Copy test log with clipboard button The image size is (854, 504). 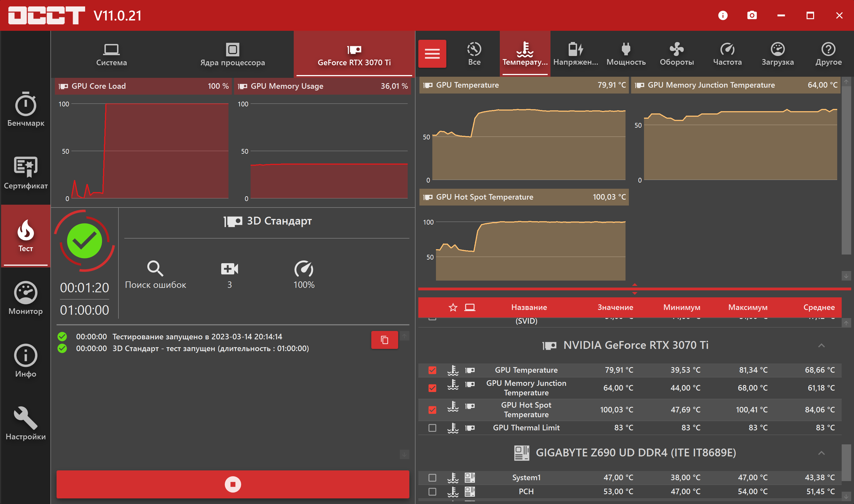(384, 340)
